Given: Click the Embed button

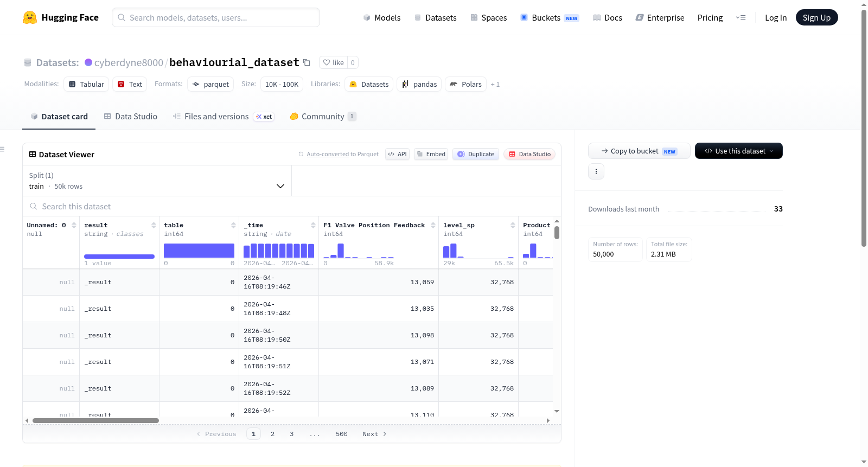Looking at the screenshot, I should [431, 154].
